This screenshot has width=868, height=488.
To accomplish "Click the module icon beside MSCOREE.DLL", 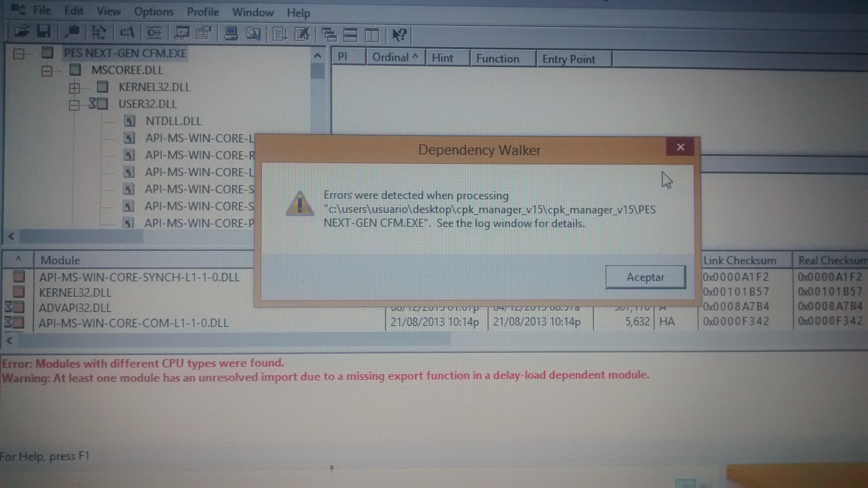I will pyautogui.click(x=75, y=70).
